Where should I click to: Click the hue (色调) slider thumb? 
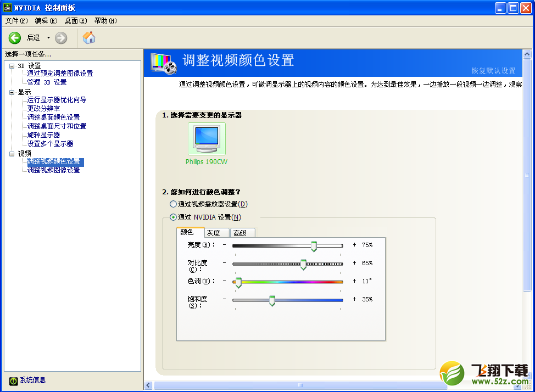238,283
